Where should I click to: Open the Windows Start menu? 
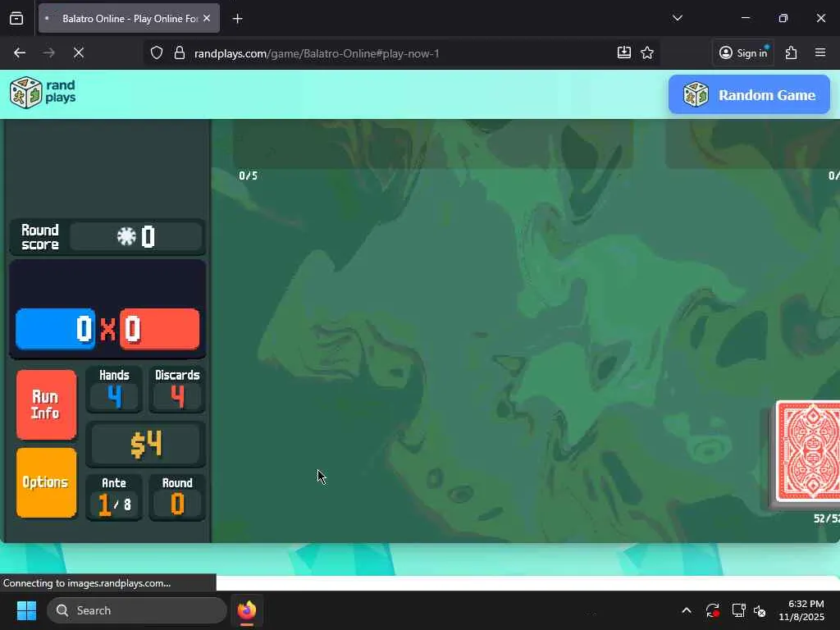[26, 610]
